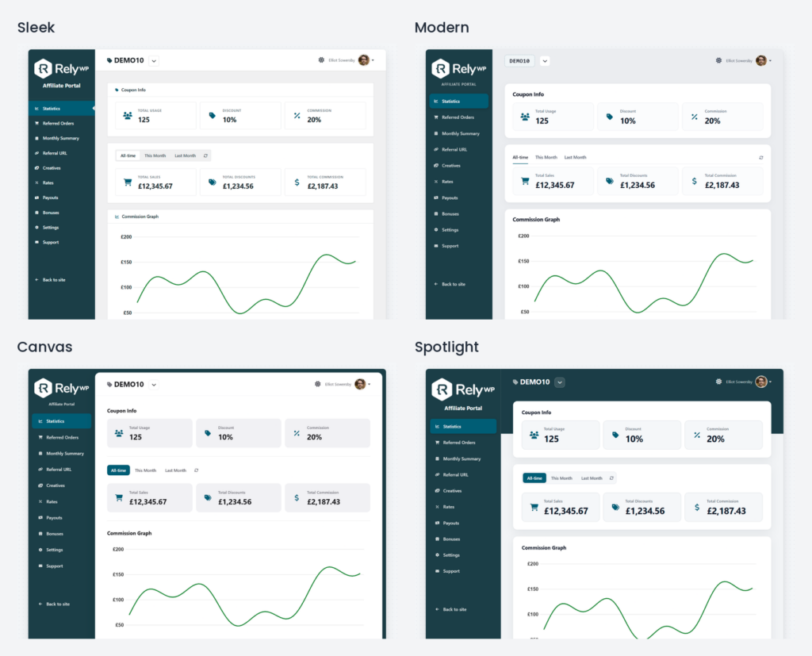Click the tag icon on Modern Discount card
812x656 pixels.
point(610,117)
